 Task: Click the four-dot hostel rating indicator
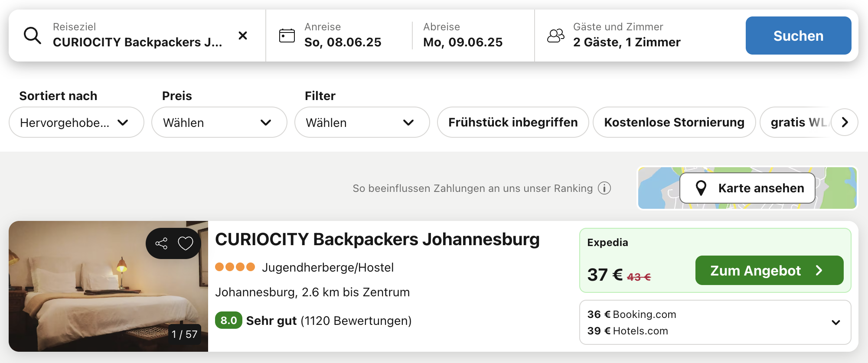[235, 267]
